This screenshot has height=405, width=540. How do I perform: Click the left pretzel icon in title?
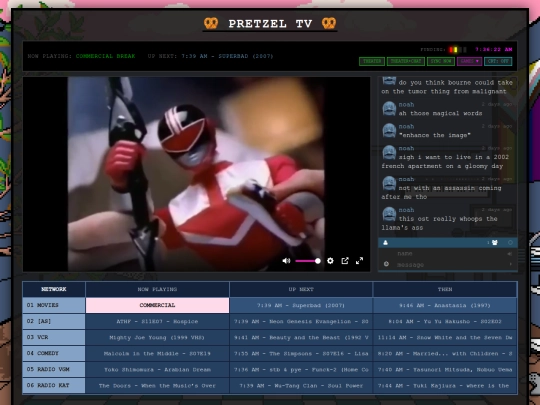click(x=211, y=23)
